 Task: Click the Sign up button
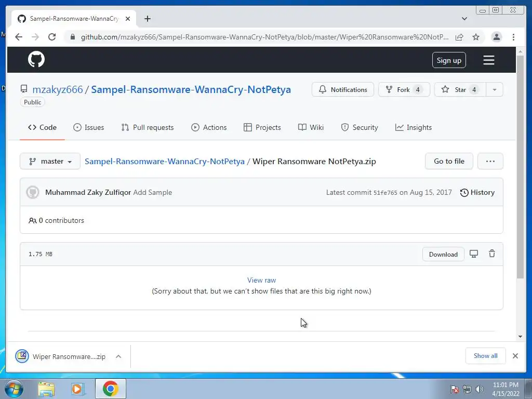[x=449, y=60]
